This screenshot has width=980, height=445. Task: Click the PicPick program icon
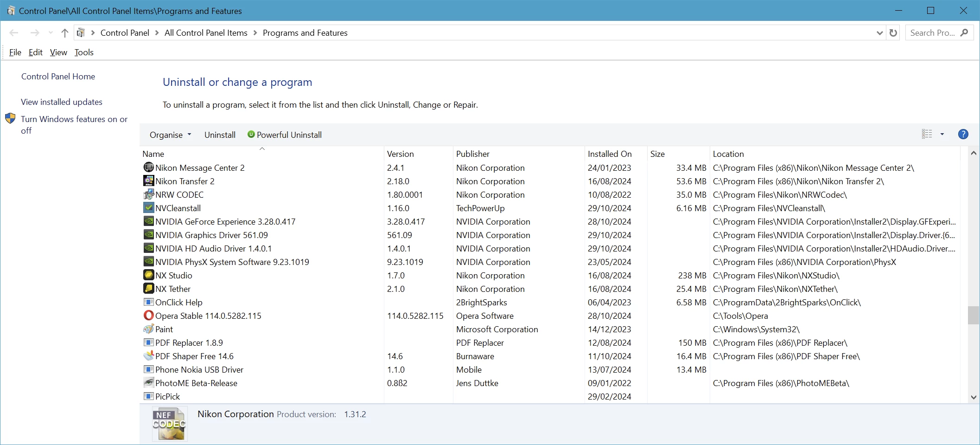(x=148, y=396)
